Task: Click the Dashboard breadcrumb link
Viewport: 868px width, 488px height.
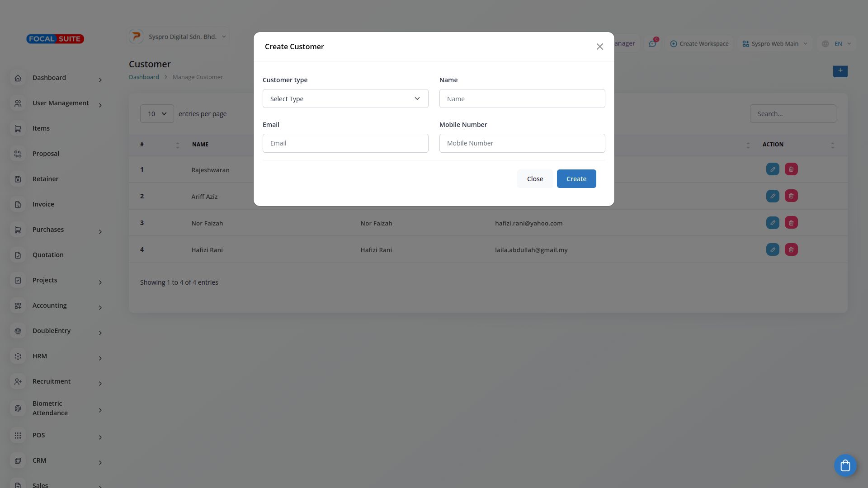Action: (144, 77)
